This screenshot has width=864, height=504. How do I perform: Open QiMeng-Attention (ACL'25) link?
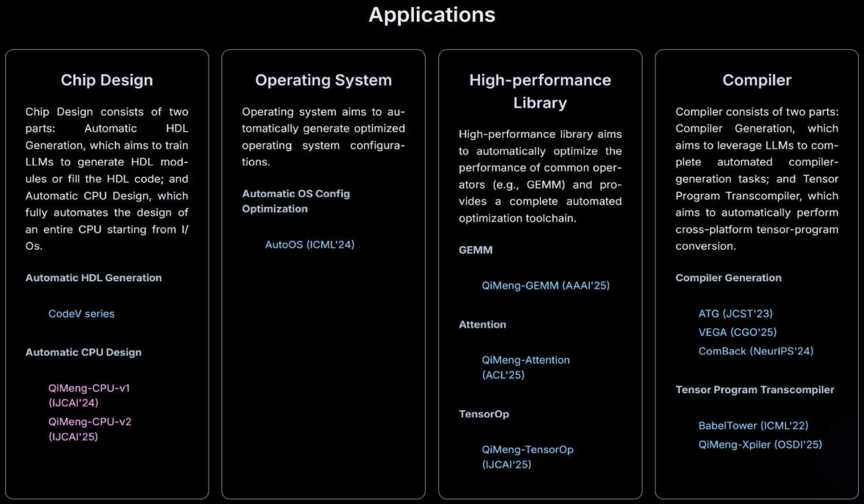[526, 360]
